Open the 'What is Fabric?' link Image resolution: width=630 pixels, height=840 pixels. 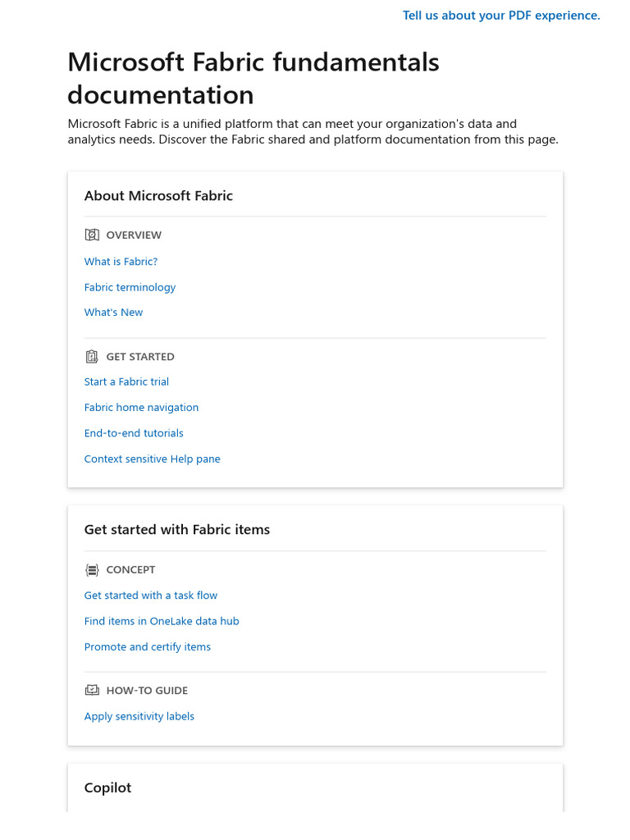121,262
